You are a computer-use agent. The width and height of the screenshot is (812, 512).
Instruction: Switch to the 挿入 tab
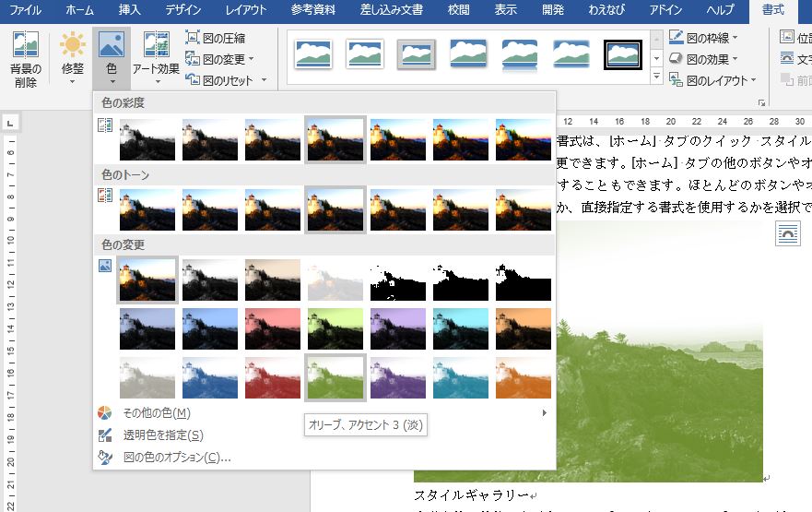pyautogui.click(x=129, y=9)
